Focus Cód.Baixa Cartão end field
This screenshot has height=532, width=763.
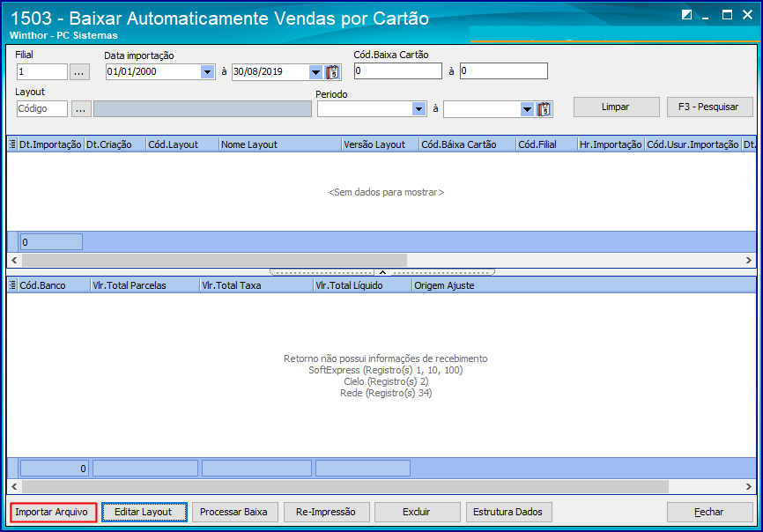pos(504,71)
